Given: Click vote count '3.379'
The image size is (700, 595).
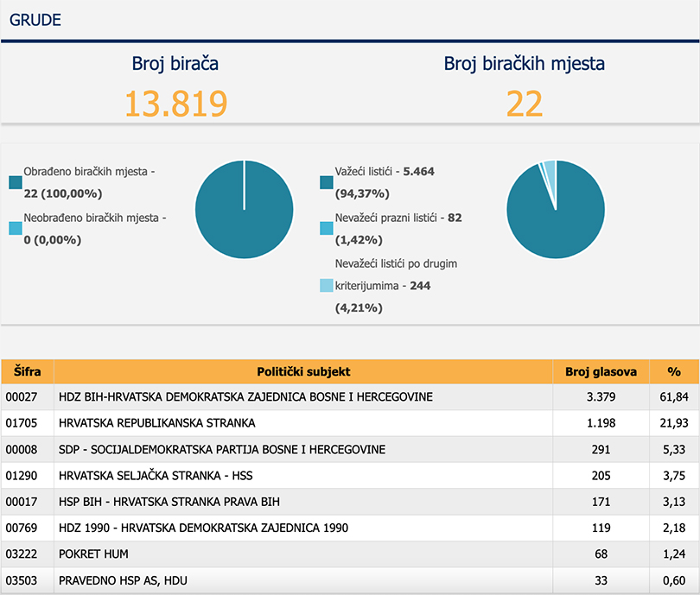Looking at the screenshot, I should tap(601, 397).
